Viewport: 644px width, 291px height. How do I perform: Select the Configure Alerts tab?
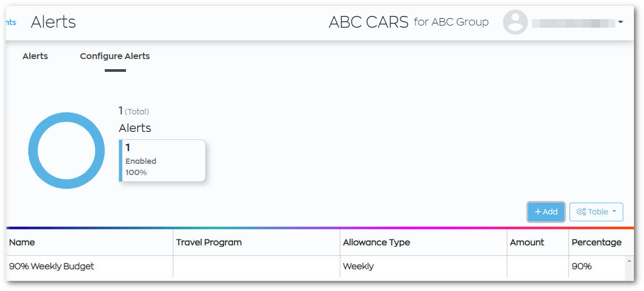click(x=115, y=56)
